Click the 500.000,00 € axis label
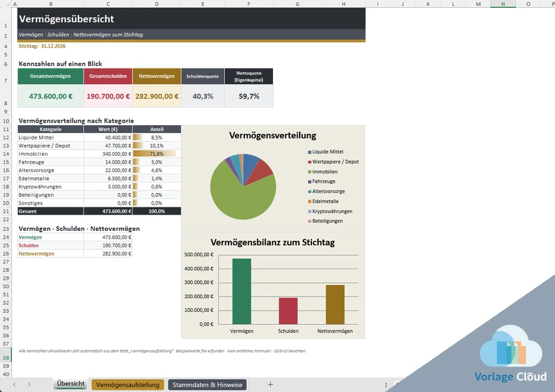 point(199,254)
